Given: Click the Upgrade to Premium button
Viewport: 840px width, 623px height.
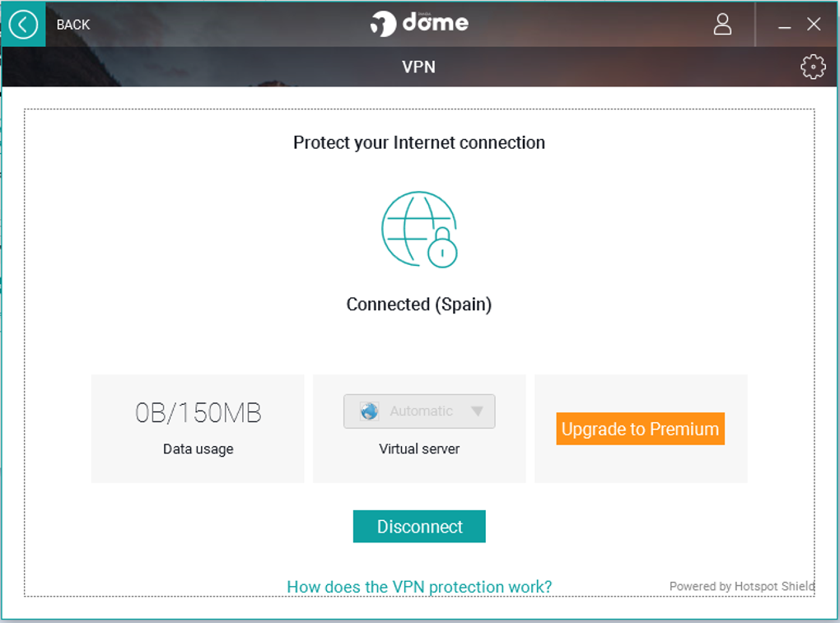Looking at the screenshot, I should tap(640, 429).
